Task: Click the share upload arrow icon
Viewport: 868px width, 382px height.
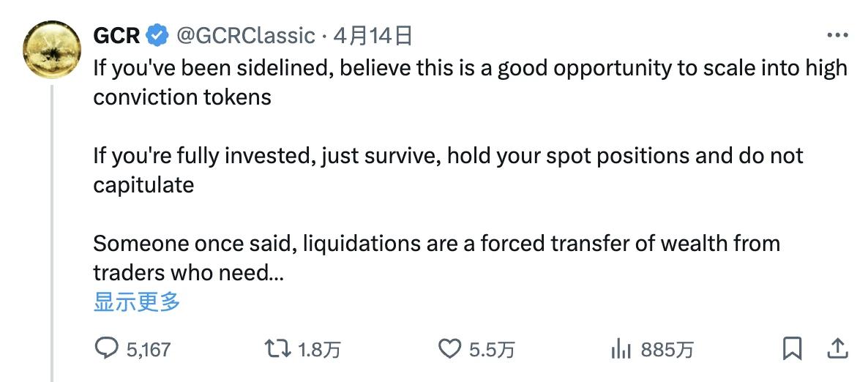Action: 839,349
